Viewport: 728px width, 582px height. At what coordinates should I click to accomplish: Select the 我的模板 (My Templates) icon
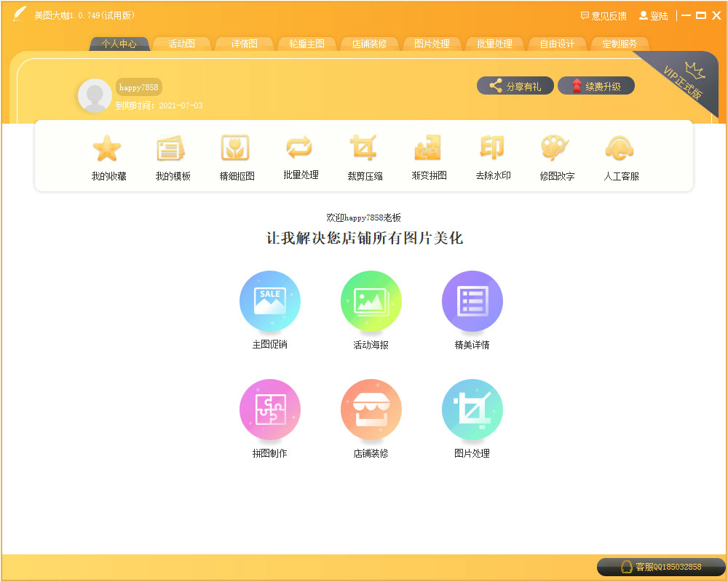tap(171, 156)
